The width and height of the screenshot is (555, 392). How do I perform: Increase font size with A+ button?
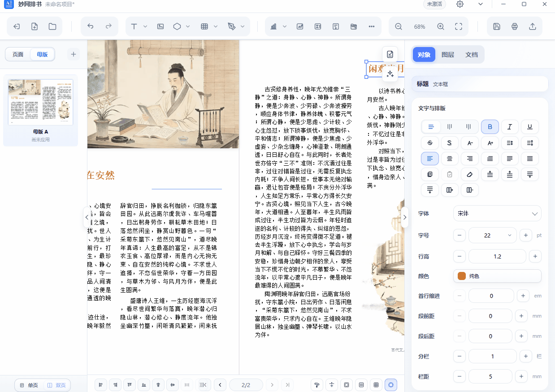coord(490,143)
